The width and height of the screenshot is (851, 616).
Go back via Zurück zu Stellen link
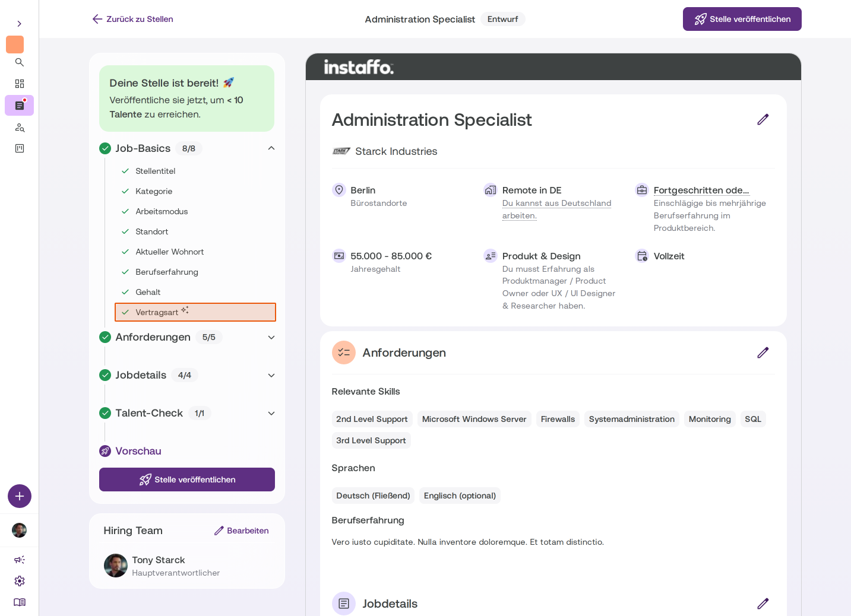pos(133,19)
